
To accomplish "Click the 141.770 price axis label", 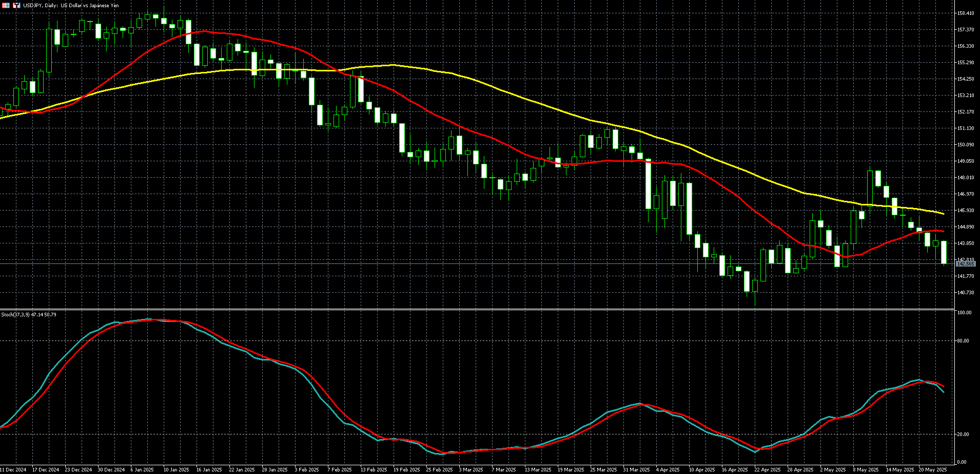I will coord(966,276).
